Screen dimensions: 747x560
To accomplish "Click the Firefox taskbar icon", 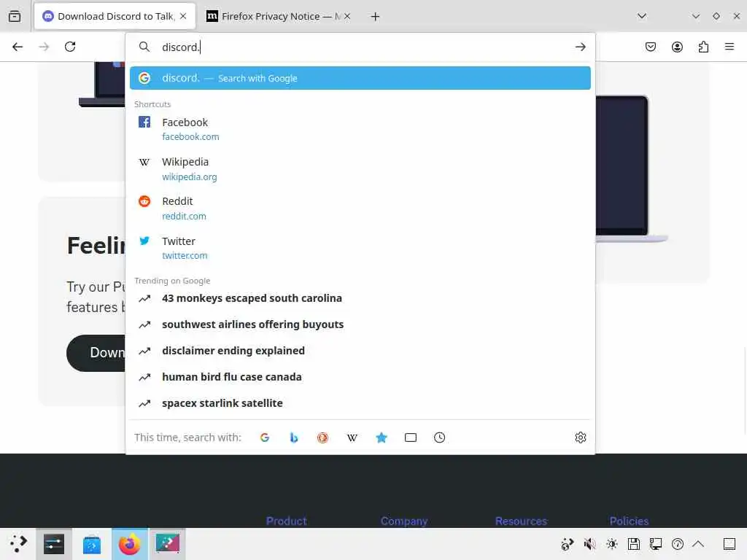I will (x=130, y=544).
